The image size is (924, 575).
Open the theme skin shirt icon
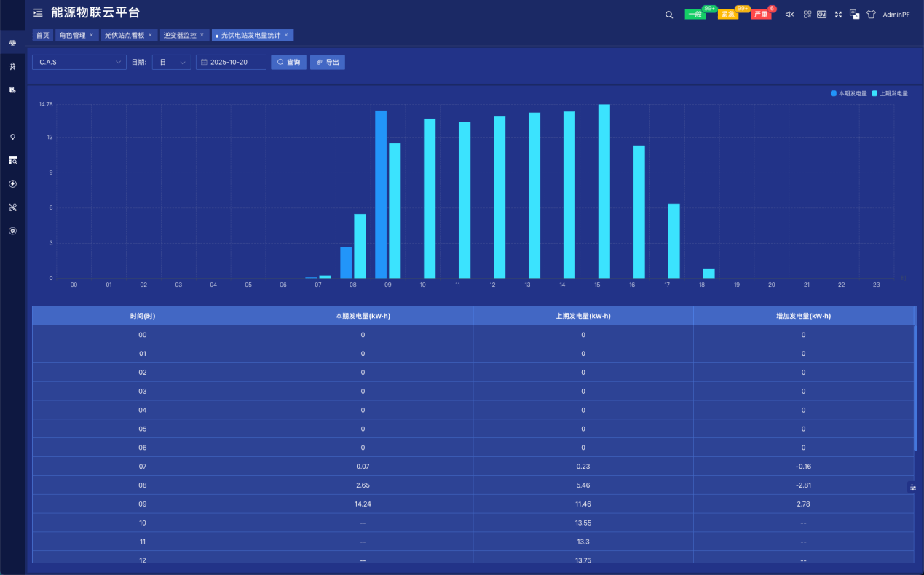tap(871, 15)
